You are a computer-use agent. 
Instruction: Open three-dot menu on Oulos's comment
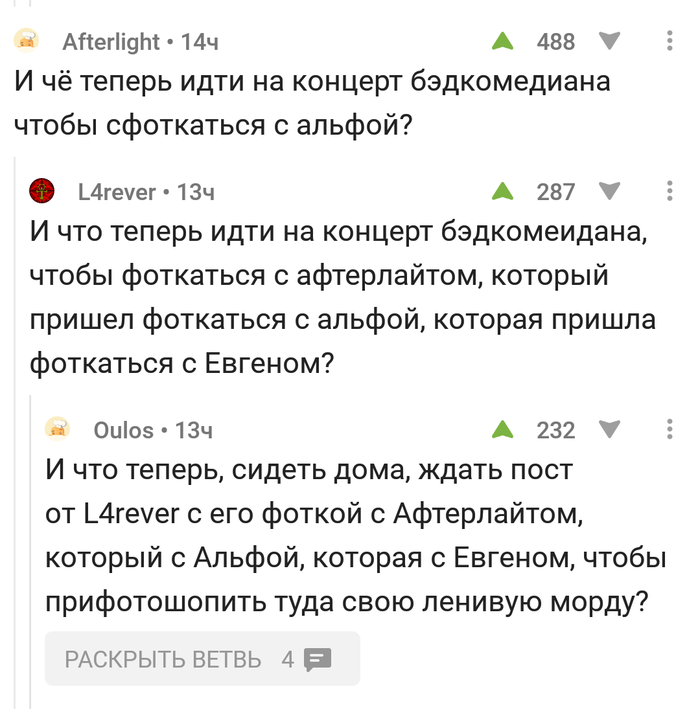click(670, 429)
